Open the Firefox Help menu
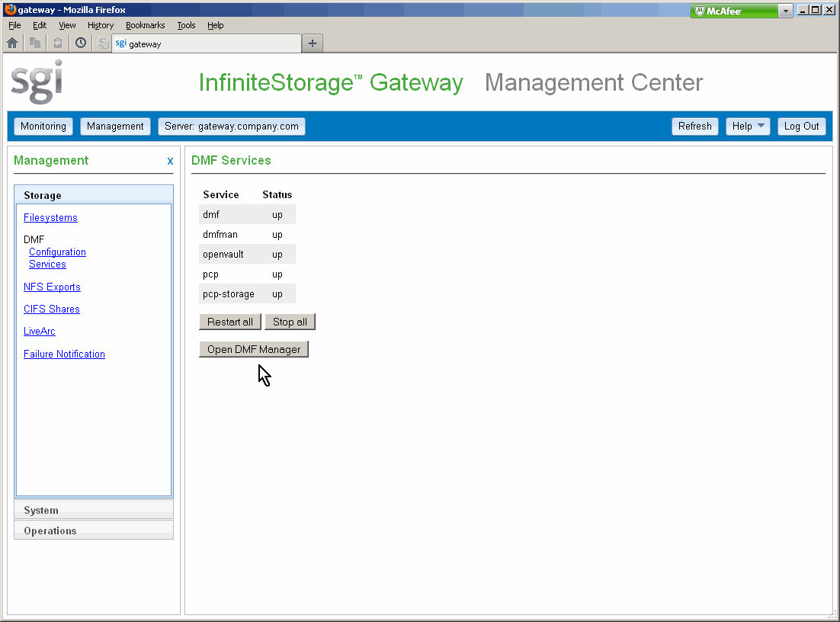Viewport: 840px width, 622px height. click(216, 25)
